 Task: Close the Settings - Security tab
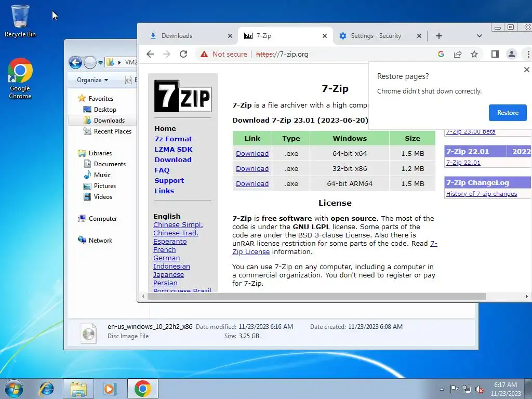419,36
